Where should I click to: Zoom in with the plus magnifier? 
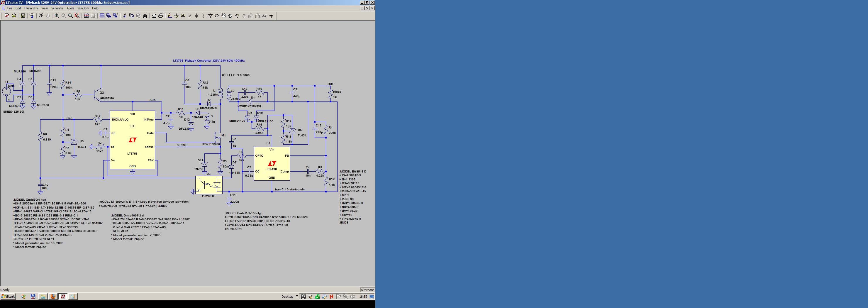[57, 16]
